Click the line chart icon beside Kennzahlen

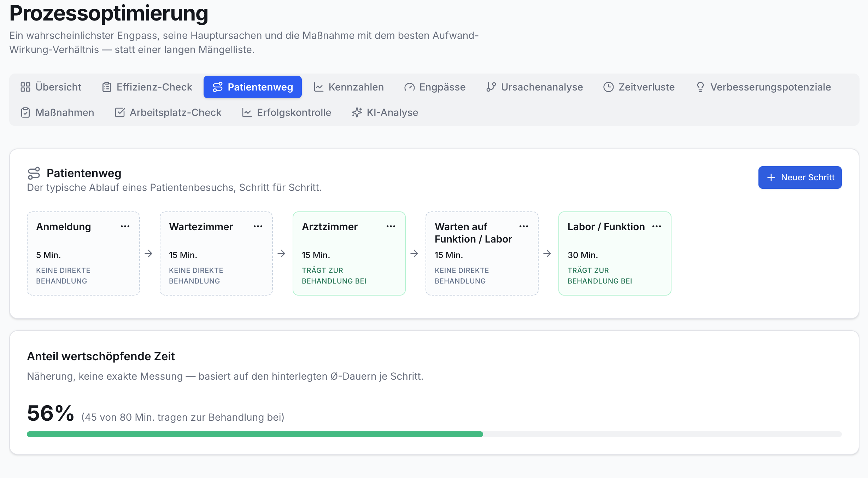(319, 87)
